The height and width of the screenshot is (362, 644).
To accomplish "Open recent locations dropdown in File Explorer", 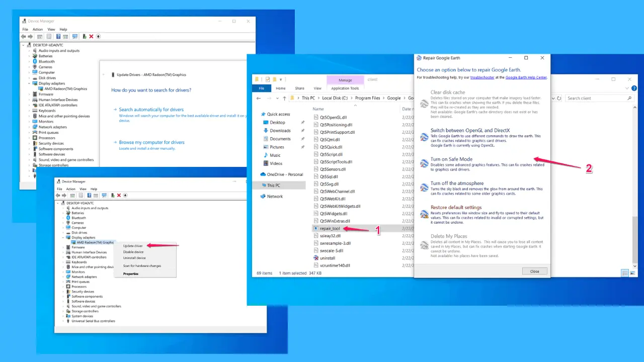I will tap(278, 98).
